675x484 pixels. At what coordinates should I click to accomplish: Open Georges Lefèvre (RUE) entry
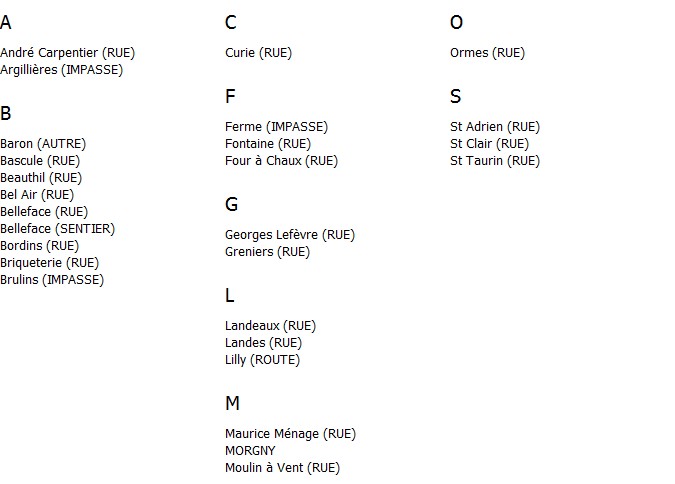tap(290, 235)
